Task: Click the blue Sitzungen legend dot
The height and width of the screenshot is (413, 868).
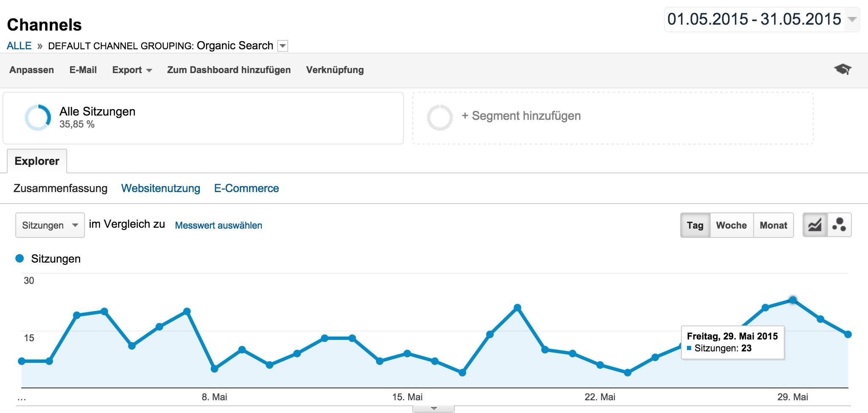Action: [x=20, y=258]
